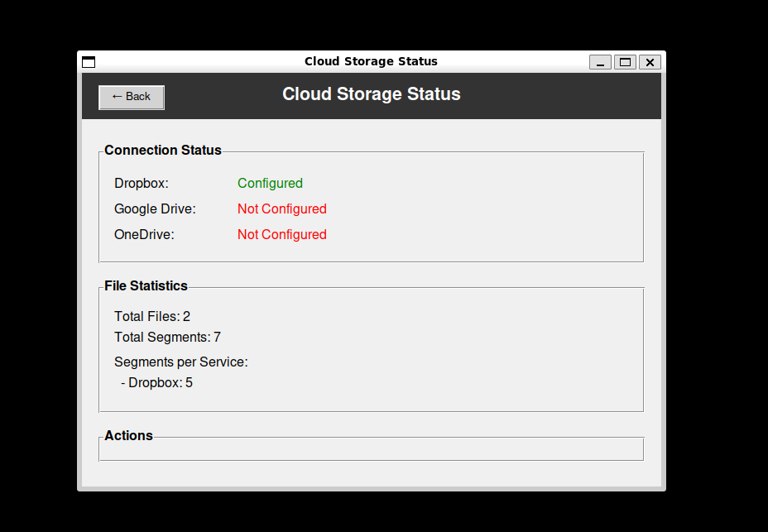
Task: Click the Back button
Action: tap(132, 97)
